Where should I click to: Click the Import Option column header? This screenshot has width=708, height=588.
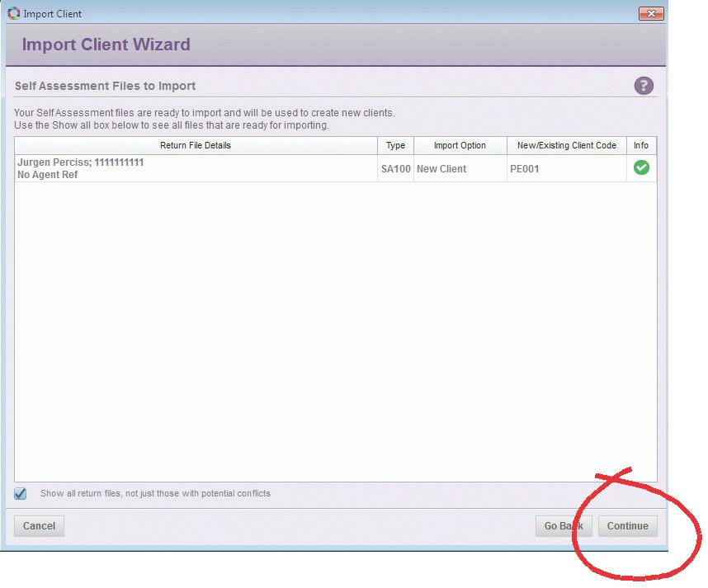pos(460,146)
